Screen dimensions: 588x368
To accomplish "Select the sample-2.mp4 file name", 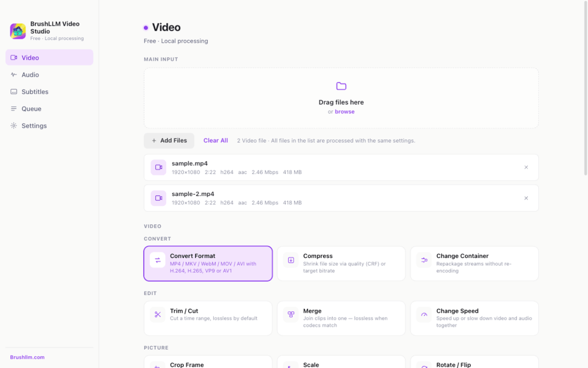I will (x=193, y=194).
